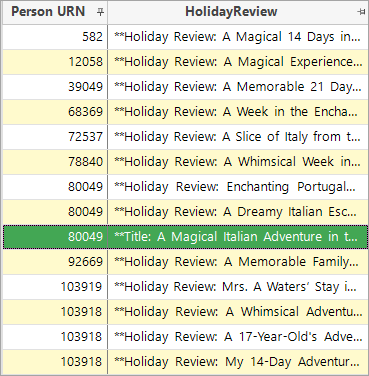This screenshot has width=369, height=376.
Task: Open review 'A Memorable 21 Day...'
Action: click(238, 87)
